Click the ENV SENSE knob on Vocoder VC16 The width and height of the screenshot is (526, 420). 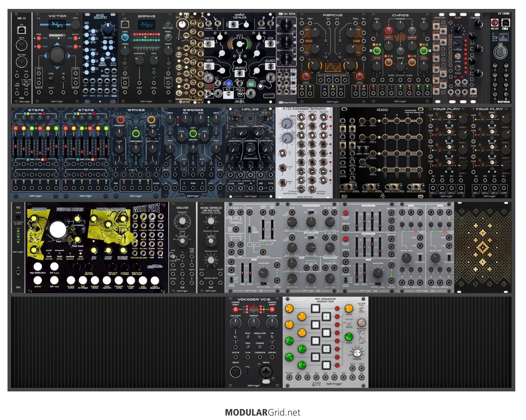click(x=272, y=323)
